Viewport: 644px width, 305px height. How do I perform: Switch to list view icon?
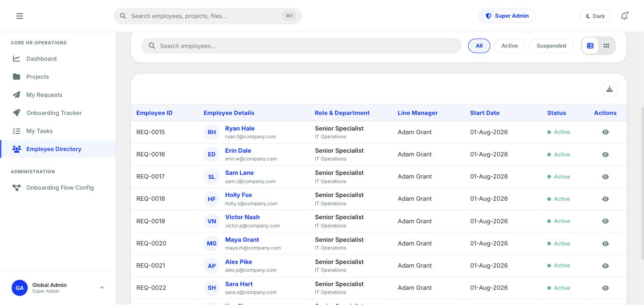(x=590, y=46)
